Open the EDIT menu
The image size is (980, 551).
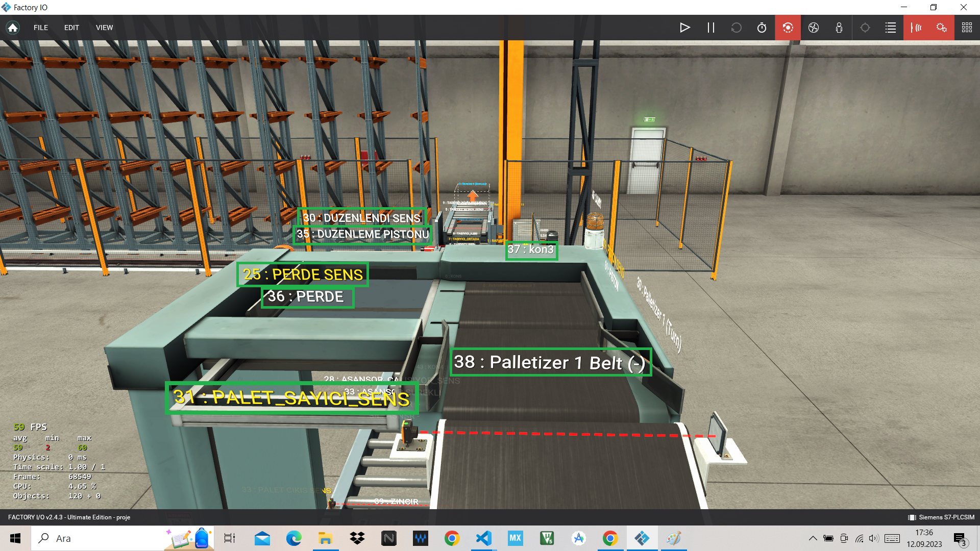pyautogui.click(x=71, y=28)
